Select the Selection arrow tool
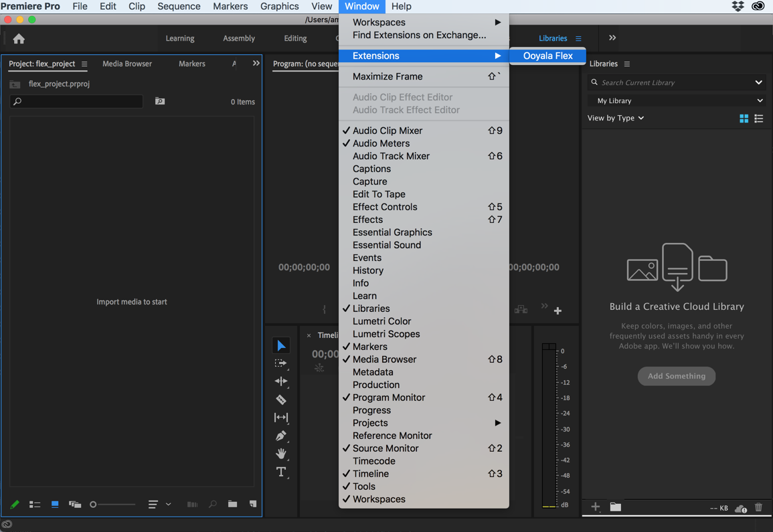 click(x=281, y=345)
